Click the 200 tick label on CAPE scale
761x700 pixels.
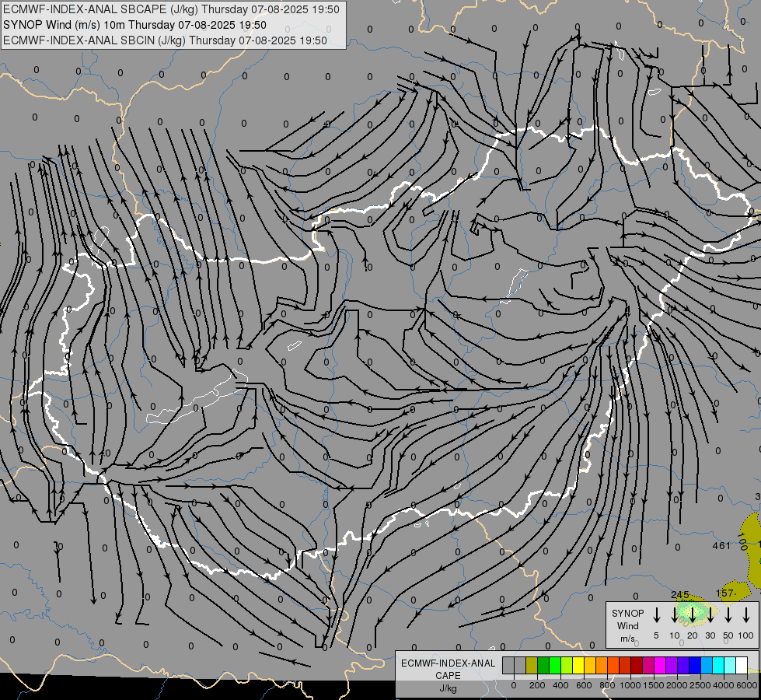click(x=537, y=685)
